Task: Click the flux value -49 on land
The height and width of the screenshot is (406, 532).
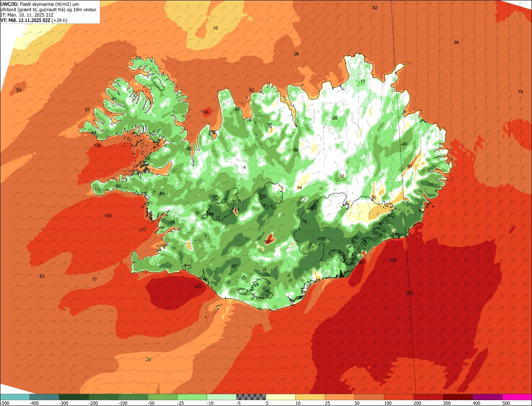Action: 404,144
